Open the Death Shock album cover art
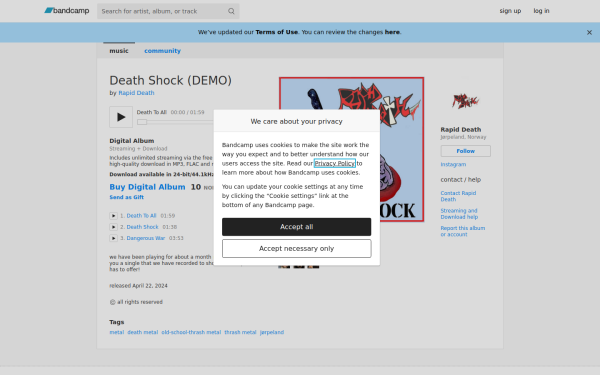This screenshot has height=375, width=600. [x=351, y=149]
